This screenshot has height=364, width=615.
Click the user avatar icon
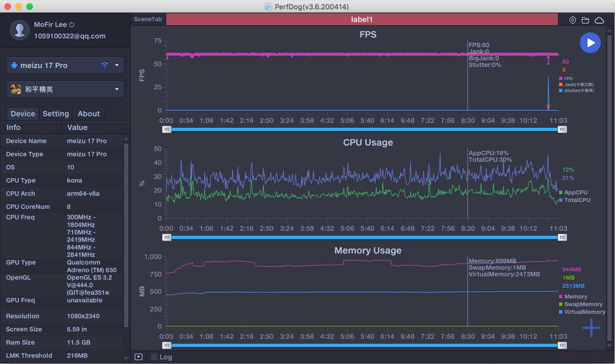point(19,30)
